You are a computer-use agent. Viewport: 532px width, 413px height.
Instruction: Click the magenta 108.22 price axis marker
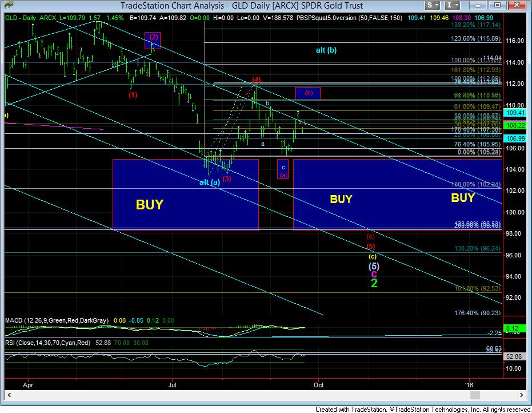(515, 125)
